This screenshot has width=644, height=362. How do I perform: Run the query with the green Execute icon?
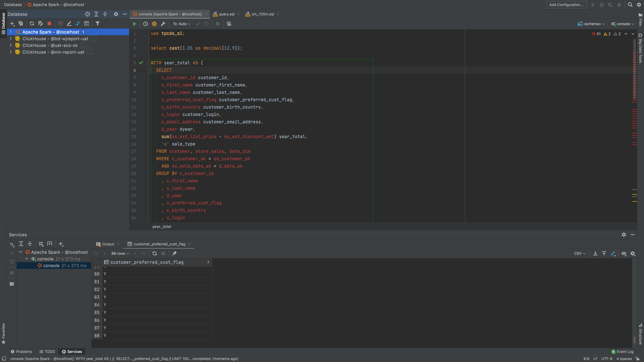click(x=135, y=24)
